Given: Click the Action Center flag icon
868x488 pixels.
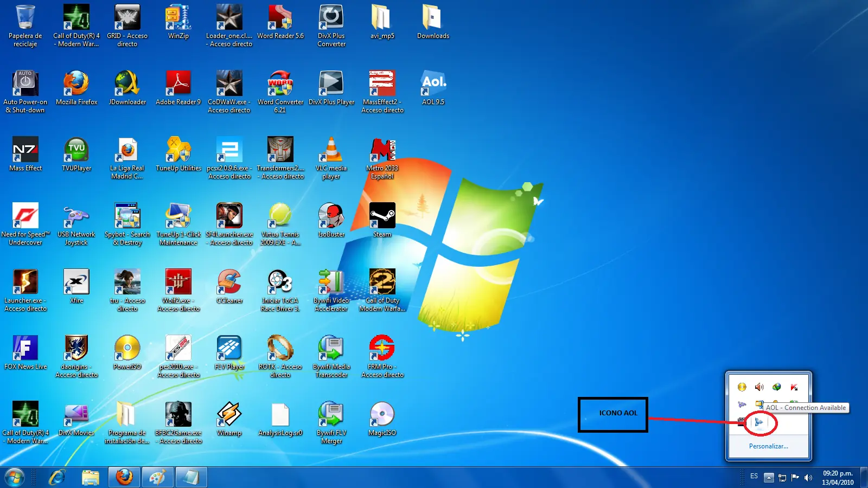Looking at the screenshot, I should click(795, 478).
